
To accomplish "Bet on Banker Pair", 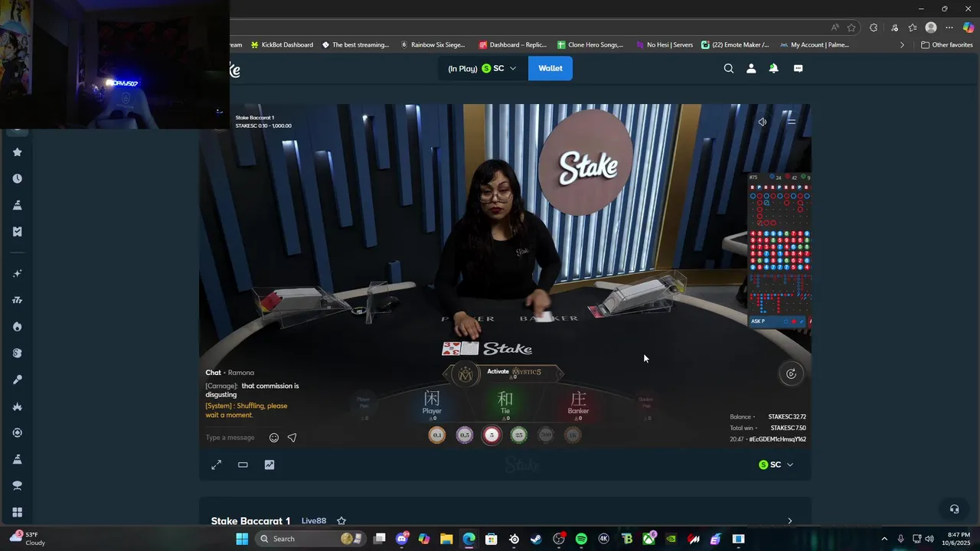I will coord(646,405).
